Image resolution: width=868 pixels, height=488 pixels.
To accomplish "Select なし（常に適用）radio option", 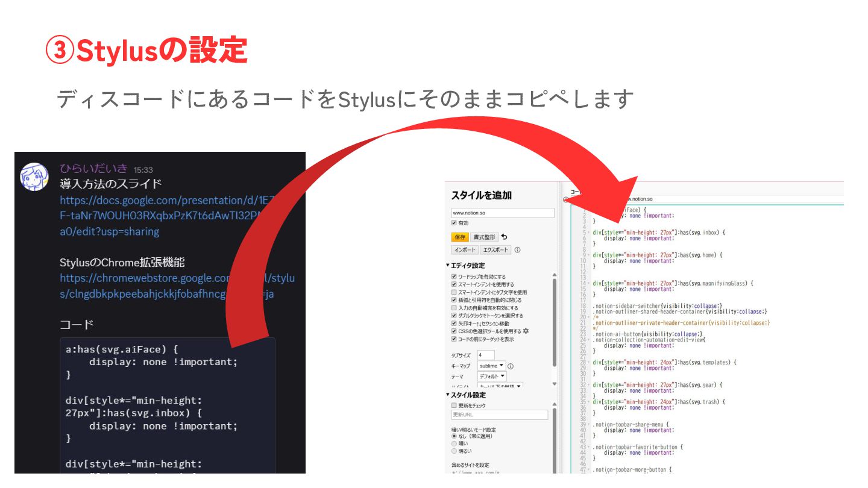I will pyautogui.click(x=454, y=436).
